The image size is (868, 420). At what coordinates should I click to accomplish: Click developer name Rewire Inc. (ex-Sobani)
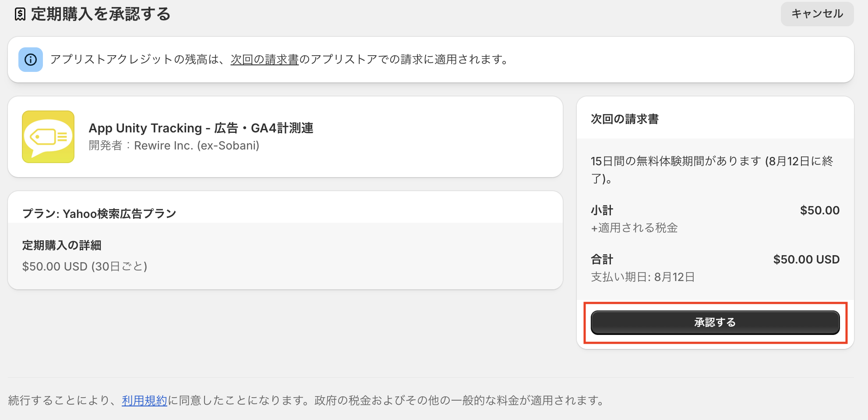(197, 146)
